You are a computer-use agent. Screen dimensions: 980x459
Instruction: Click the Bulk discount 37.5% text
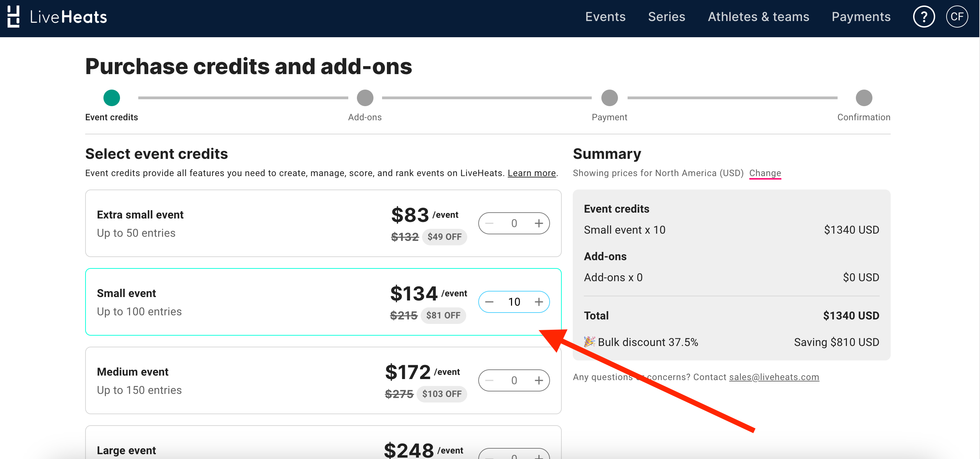pyautogui.click(x=648, y=342)
